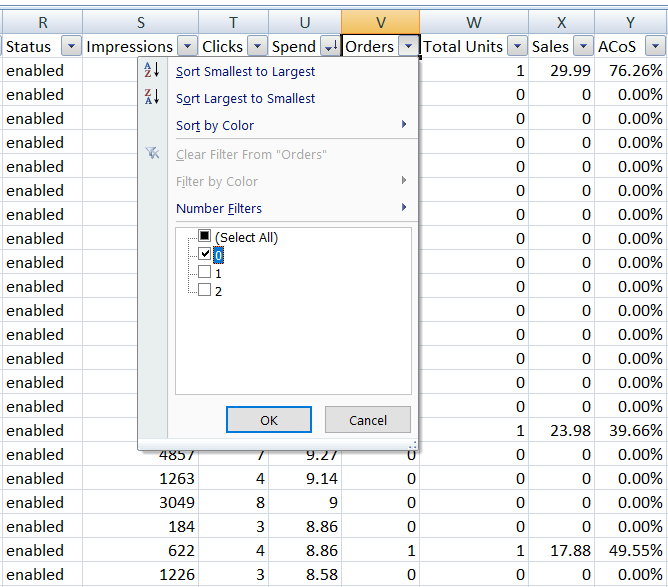Check the 2 value checkbox

(204, 290)
